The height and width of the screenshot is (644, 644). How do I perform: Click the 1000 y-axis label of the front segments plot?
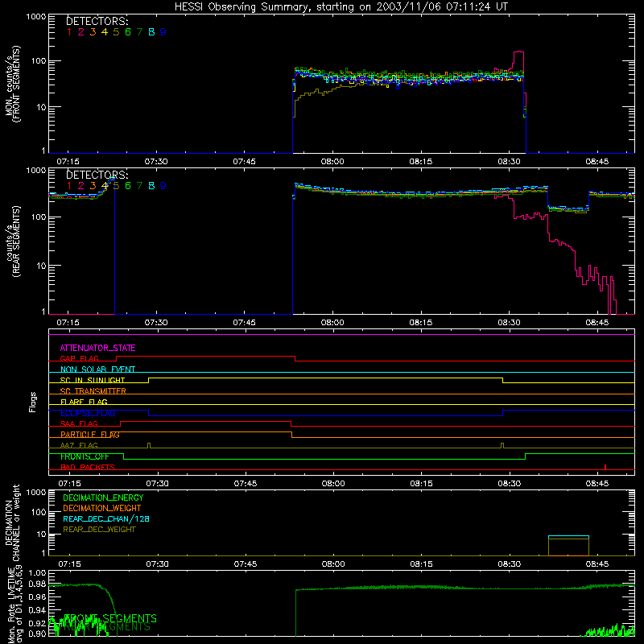point(36,17)
